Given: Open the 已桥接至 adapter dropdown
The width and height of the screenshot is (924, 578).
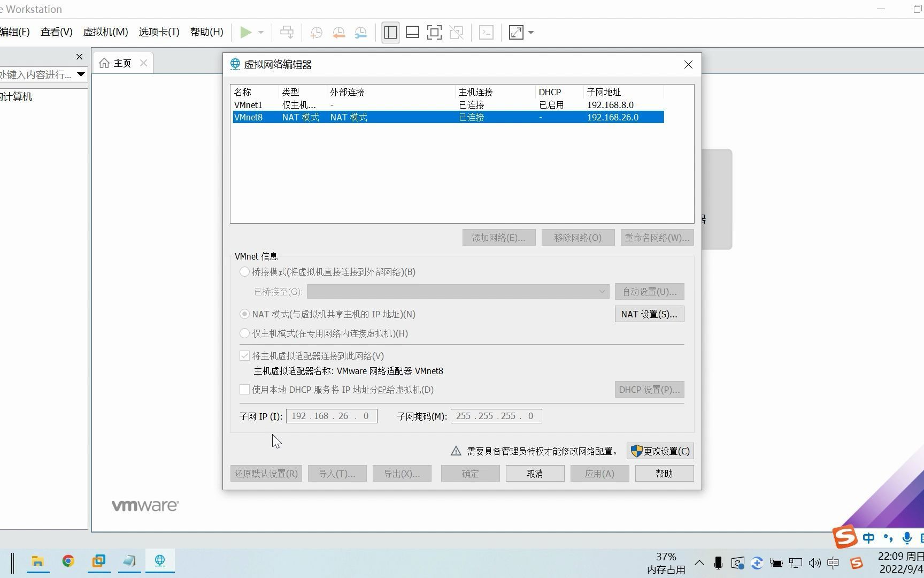Looking at the screenshot, I should coord(458,292).
